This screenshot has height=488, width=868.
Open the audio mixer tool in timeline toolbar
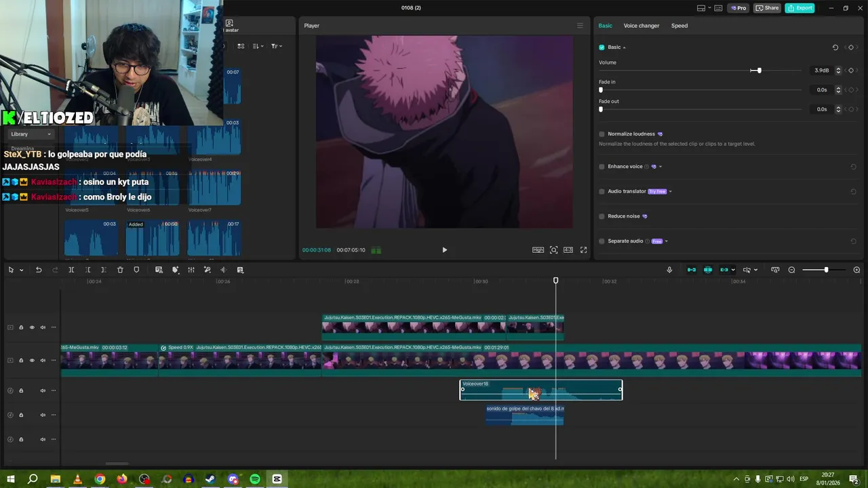pos(191,270)
